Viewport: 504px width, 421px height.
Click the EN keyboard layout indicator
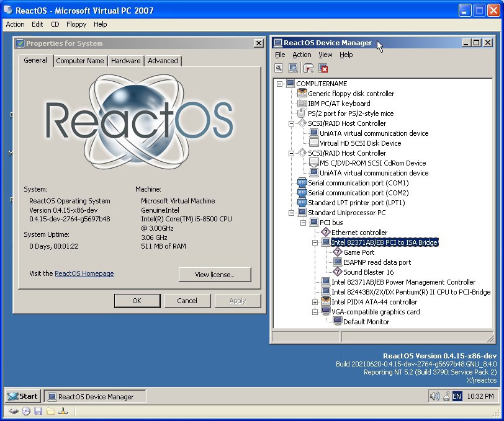point(457,396)
